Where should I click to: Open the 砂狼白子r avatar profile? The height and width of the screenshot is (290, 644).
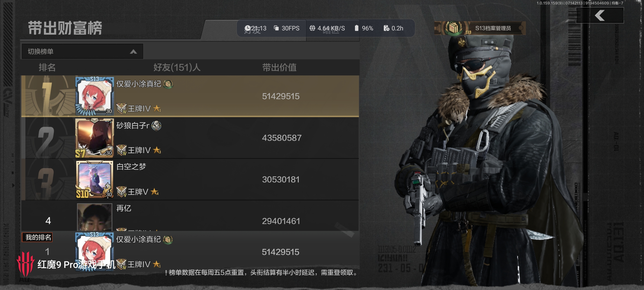(x=95, y=138)
